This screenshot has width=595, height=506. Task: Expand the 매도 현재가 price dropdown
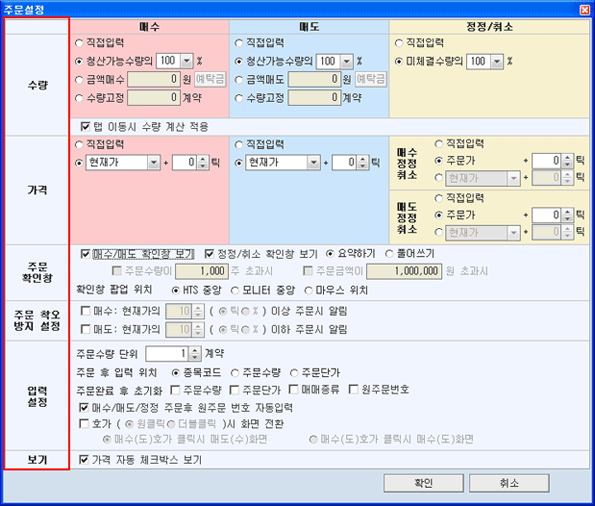coord(313,163)
